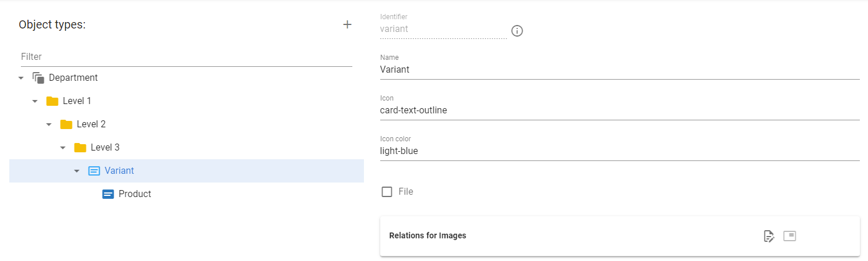Open the Relations for Images edit-document icon
868x261 pixels.
769,236
